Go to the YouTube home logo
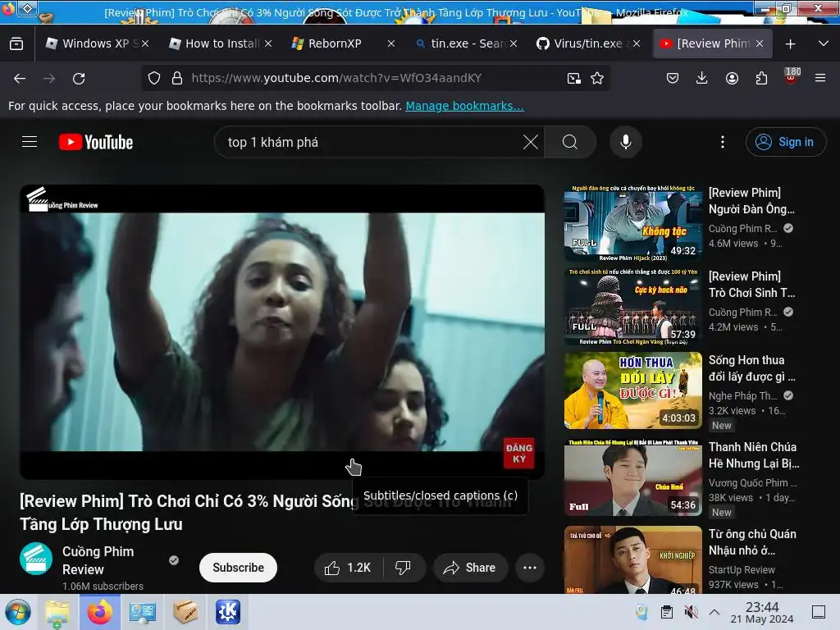Viewport: 840px width, 630px height. click(96, 142)
